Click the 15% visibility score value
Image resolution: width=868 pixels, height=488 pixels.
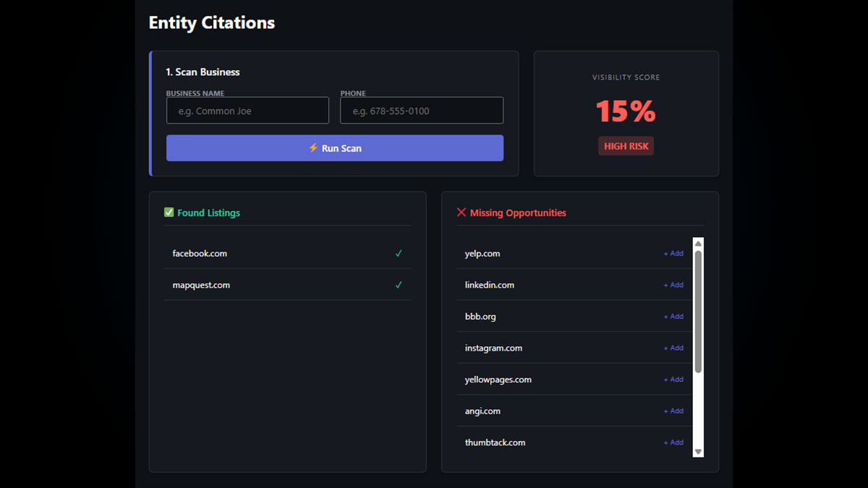point(626,111)
